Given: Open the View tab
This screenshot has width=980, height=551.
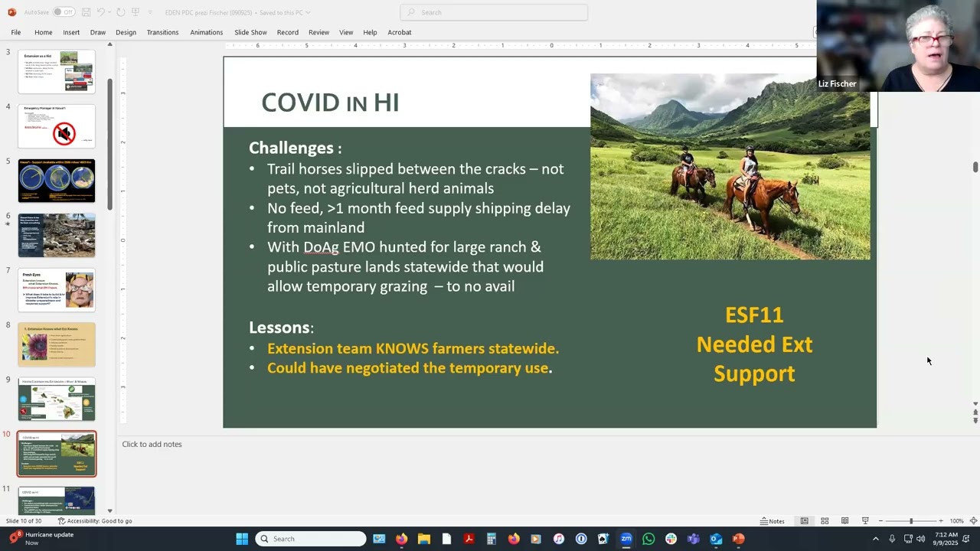Looking at the screenshot, I should 346,32.
